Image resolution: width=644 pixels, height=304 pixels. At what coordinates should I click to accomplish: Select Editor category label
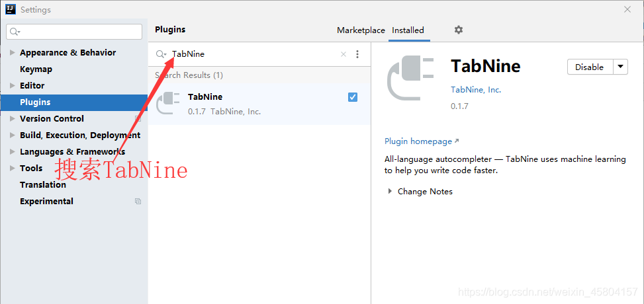pos(32,85)
